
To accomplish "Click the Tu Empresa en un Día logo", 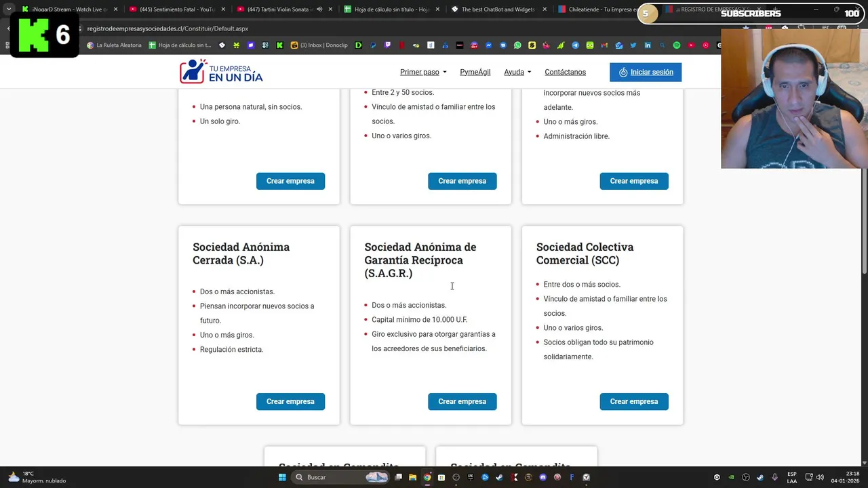I will pyautogui.click(x=221, y=72).
